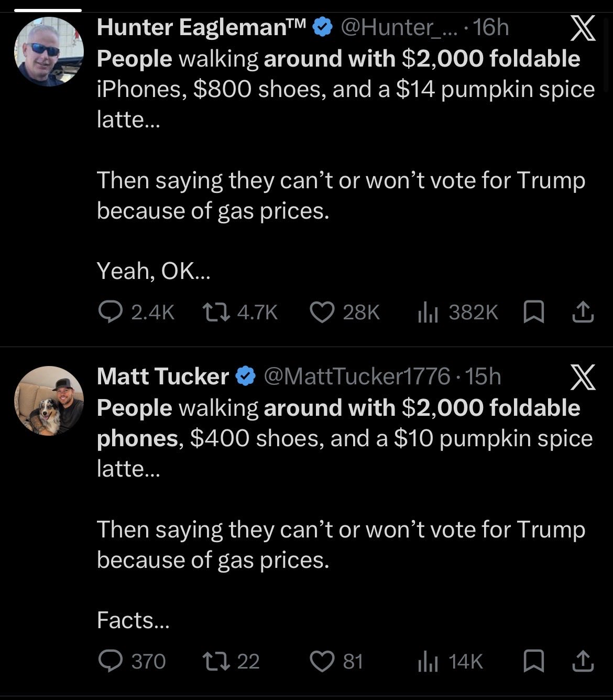Open Matt Tucker's tweet ending with Facts
Image resolution: width=613 pixels, height=700 pixels.
click(345, 514)
